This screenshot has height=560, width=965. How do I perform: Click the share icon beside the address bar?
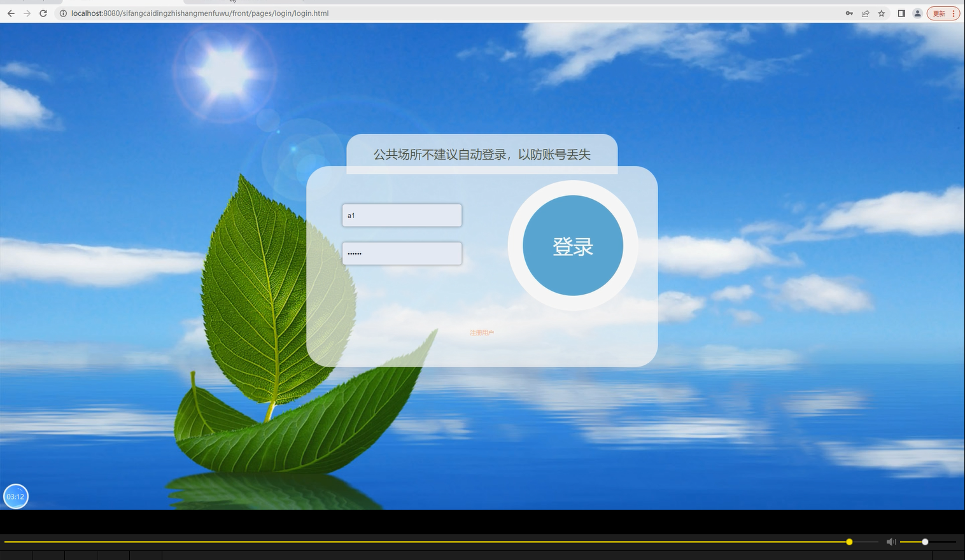tap(865, 13)
